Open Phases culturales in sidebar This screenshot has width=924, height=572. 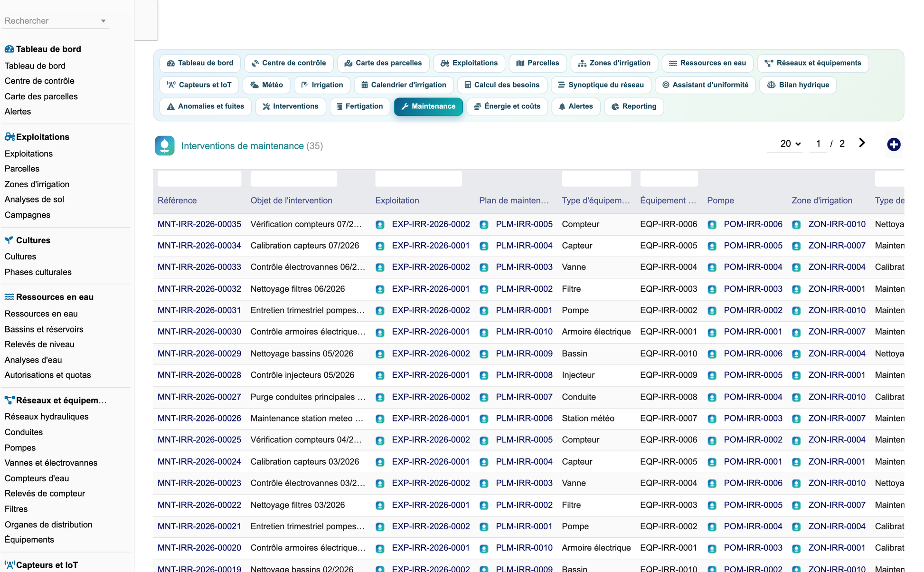pyautogui.click(x=38, y=272)
